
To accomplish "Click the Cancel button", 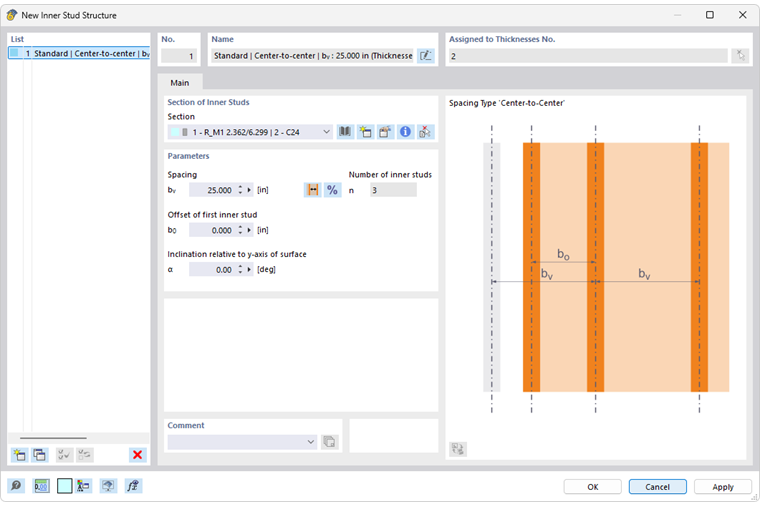I will [657, 487].
